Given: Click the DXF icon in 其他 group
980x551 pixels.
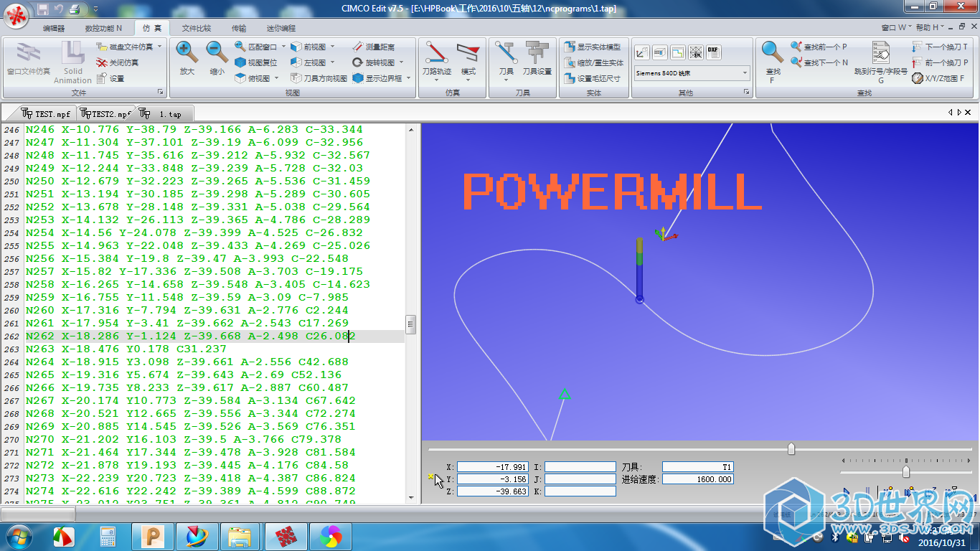Looking at the screenshot, I should point(713,52).
